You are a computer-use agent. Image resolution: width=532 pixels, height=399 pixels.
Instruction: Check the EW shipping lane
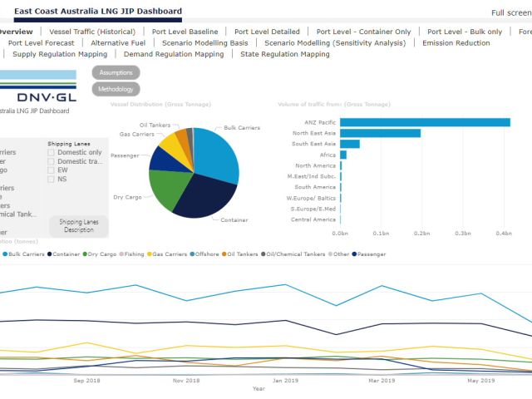click(x=51, y=170)
